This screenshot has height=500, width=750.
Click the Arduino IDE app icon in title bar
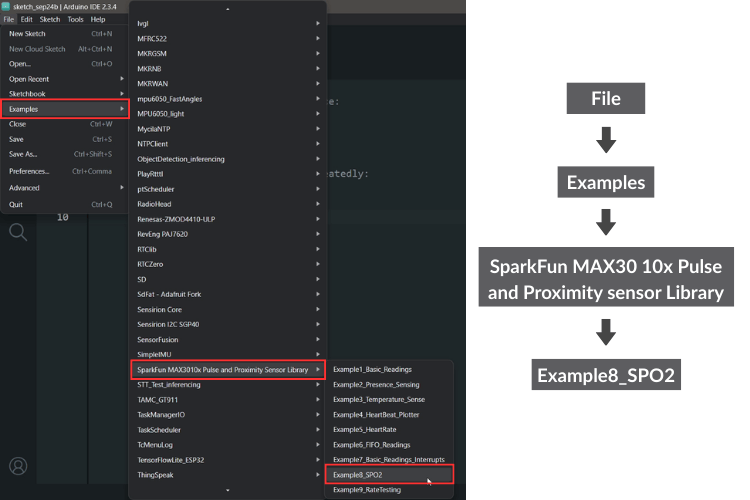click(6, 6)
